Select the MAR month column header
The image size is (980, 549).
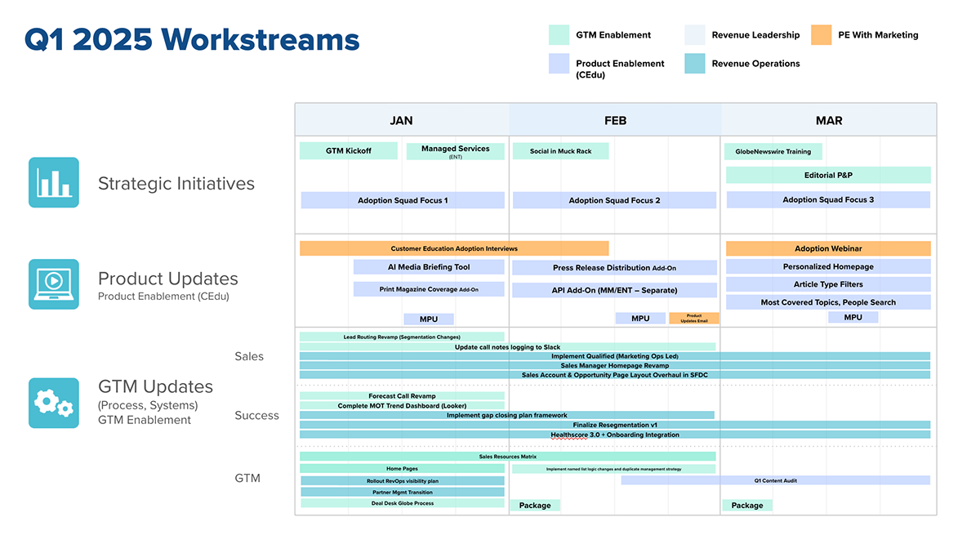[829, 120]
